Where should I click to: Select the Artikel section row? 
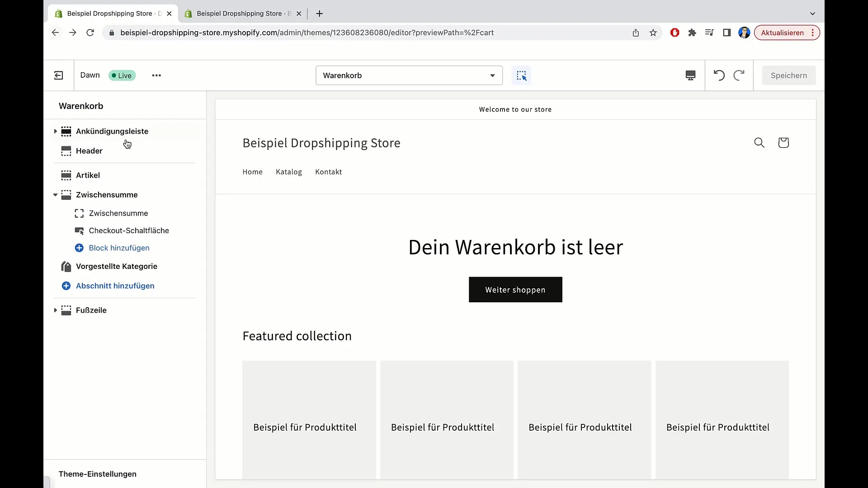click(x=126, y=175)
